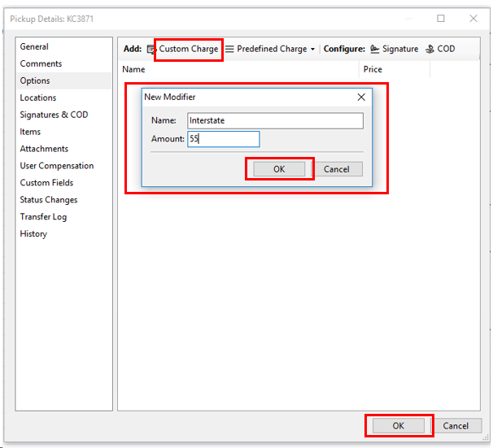Click the Name field containing Interstate
This screenshot has width=493, height=448.
tap(275, 120)
